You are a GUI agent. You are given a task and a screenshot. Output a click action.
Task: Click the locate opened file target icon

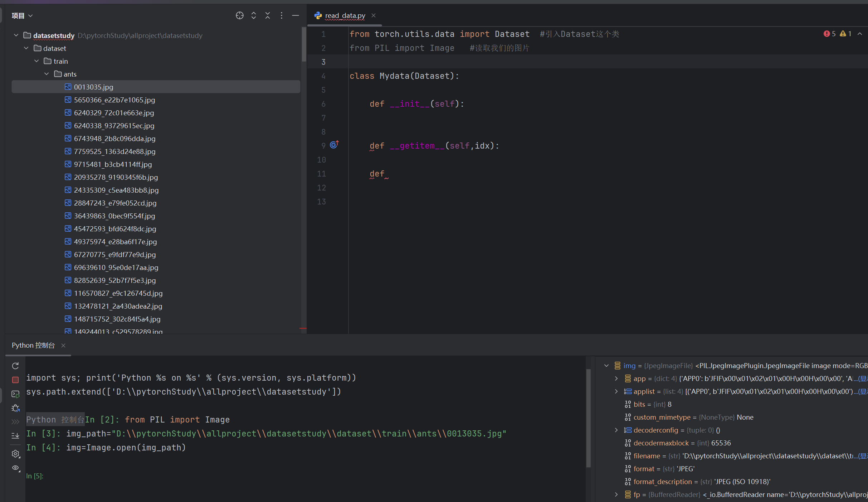coord(239,15)
